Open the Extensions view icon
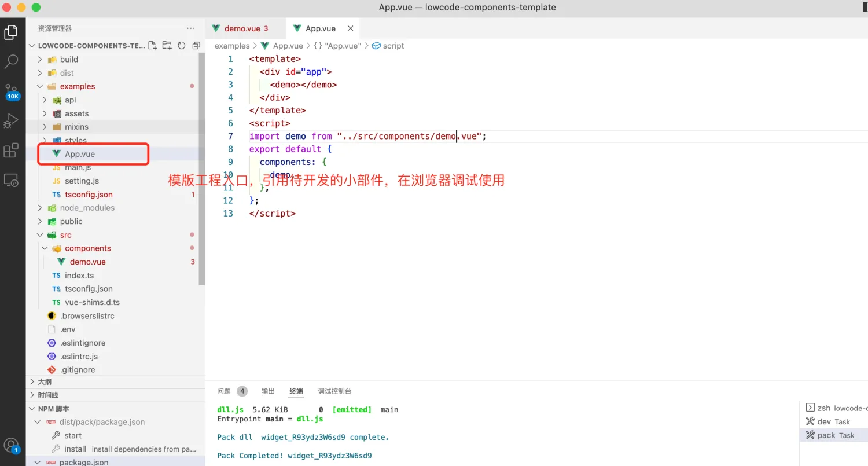Screen dimensions: 868x466 click(11, 151)
